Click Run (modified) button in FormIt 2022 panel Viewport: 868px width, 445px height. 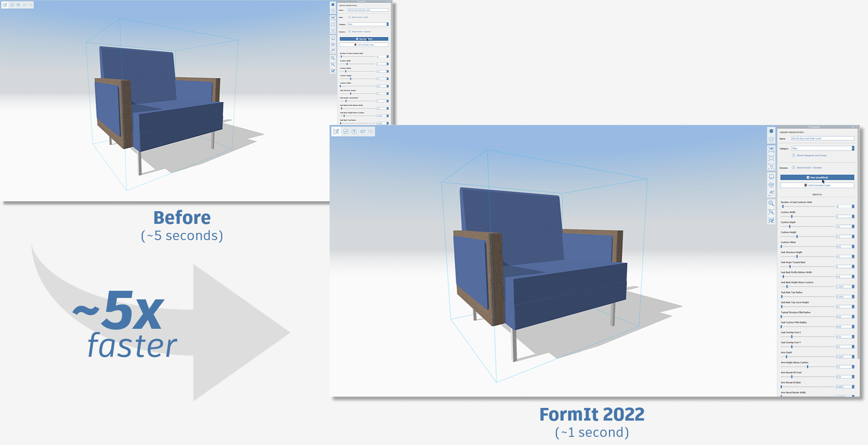[817, 177]
